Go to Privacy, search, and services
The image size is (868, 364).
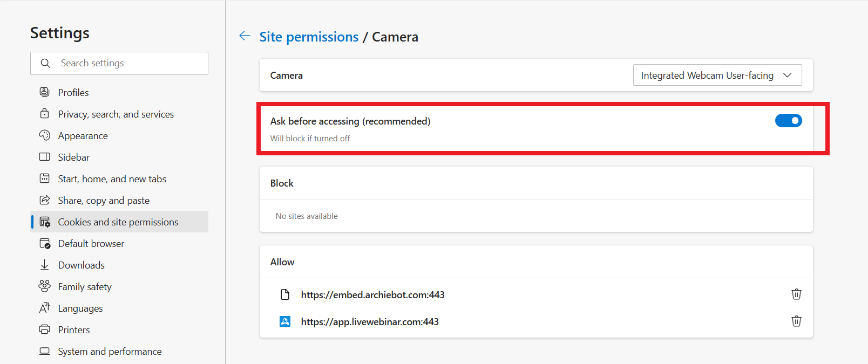click(x=116, y=114)
